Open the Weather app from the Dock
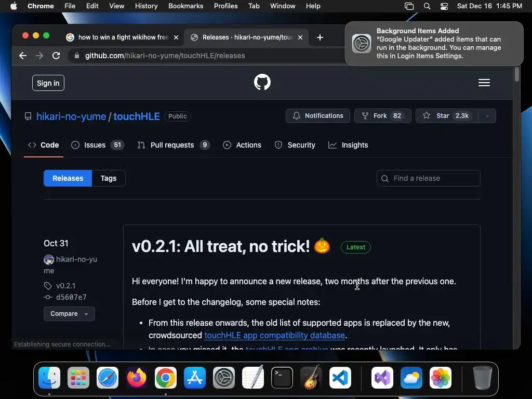532x399 pixels. (411, 378)
